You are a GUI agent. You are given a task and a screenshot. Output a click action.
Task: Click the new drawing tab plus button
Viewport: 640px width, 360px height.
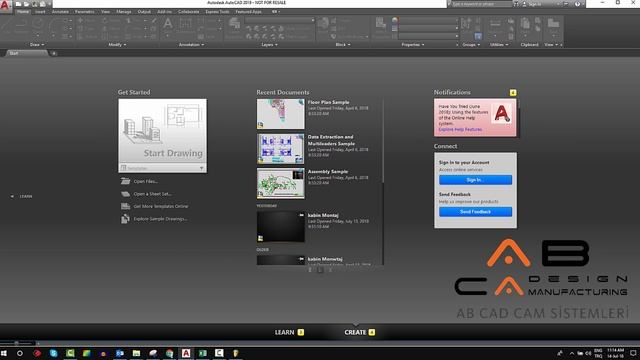pyautogui.click(x=53, y=53)
